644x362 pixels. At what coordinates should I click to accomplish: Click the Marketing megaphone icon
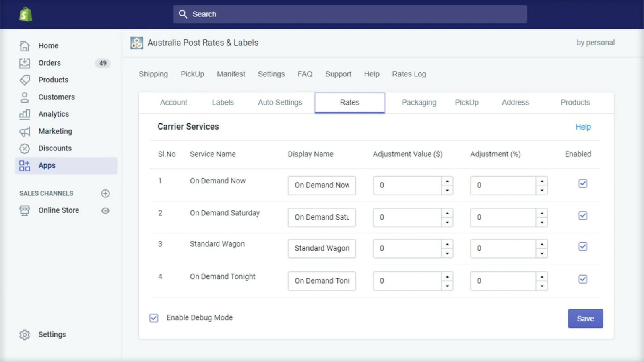[x=25, y=132]
